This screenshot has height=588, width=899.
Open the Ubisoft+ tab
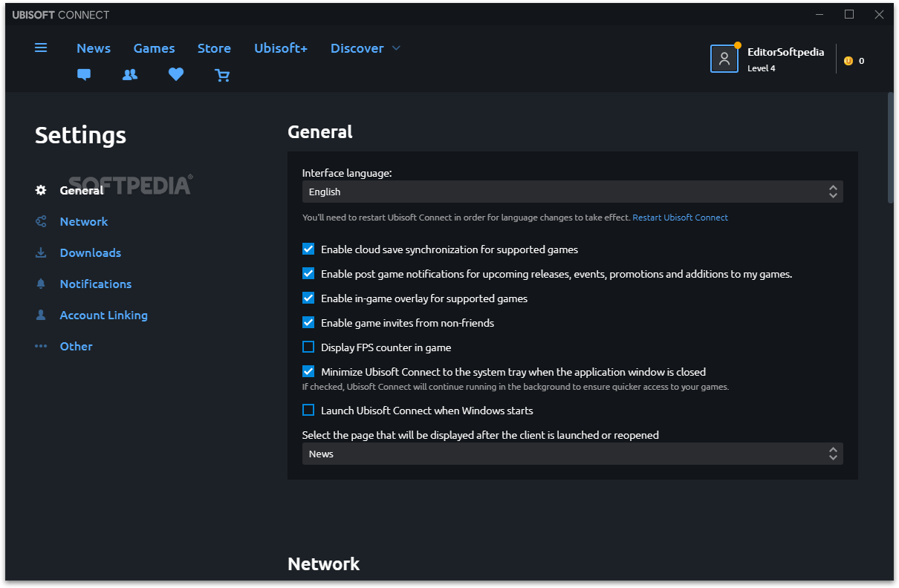281,48
